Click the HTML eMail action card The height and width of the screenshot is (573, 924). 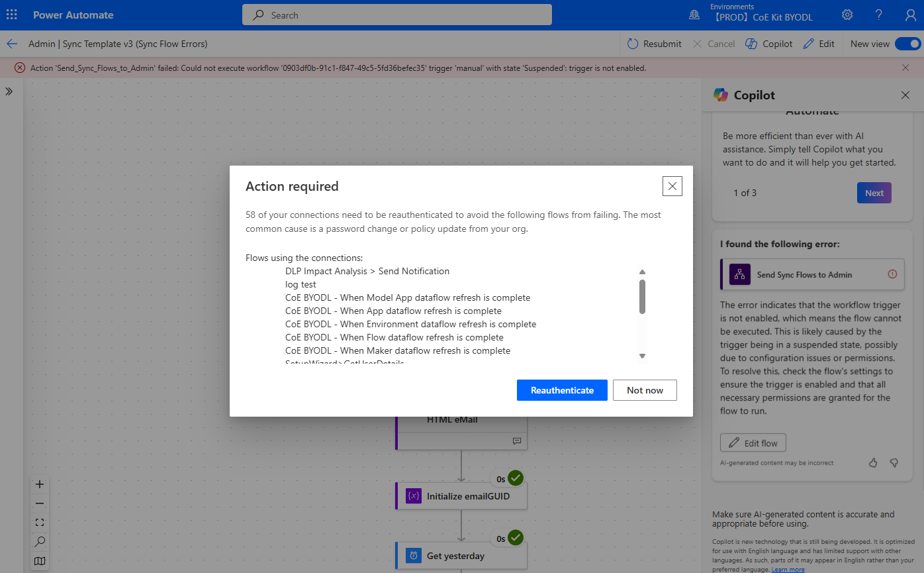click(x=461, y=432)
